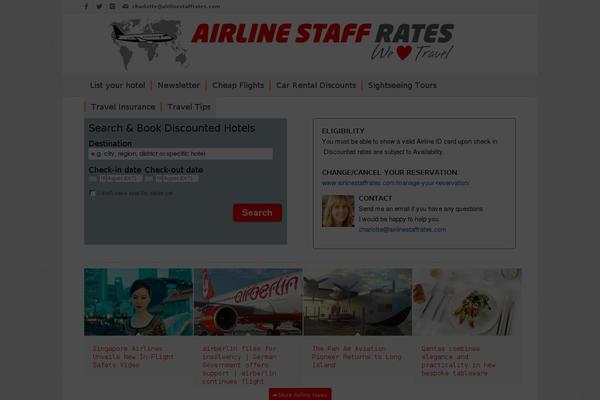Read Singapore Airlines safety video headline

(133, 357)
